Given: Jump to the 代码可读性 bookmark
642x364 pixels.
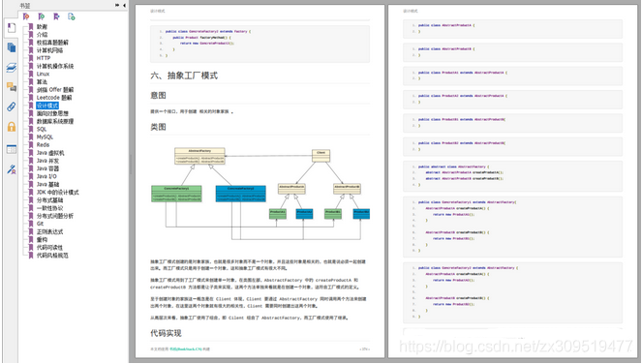Looking at the screenshot, I should click(50, 247).
